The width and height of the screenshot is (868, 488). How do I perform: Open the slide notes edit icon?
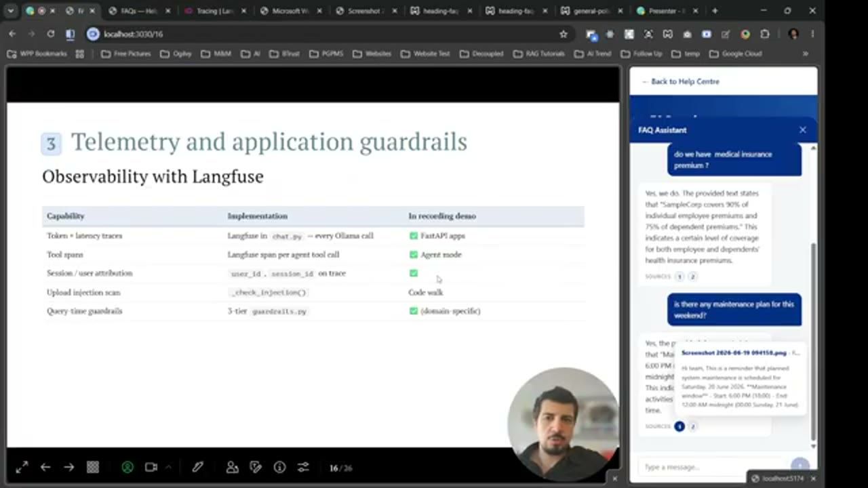coord(256,467)
